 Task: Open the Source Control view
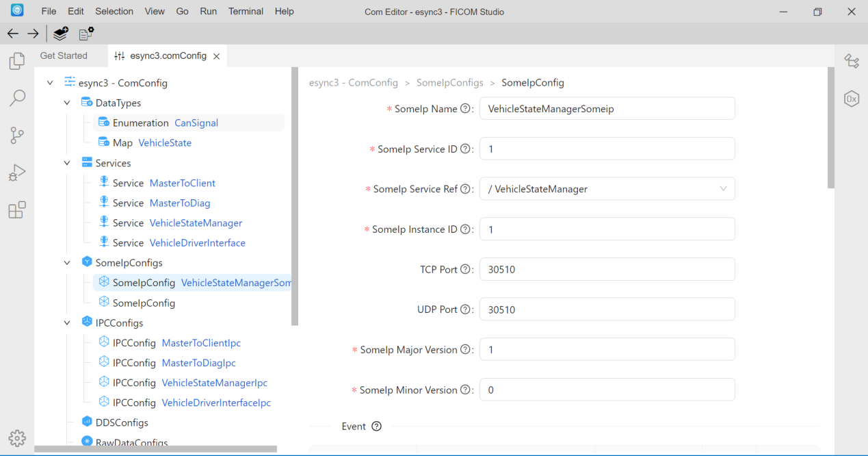point(17,136)
